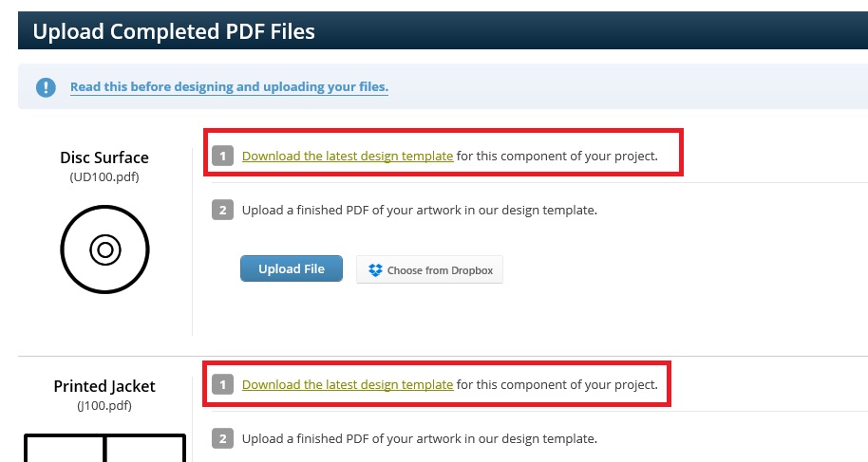Click the blue exclamation info icon
Viewport: 868px width, 462px height.
(x=46, y=87)
